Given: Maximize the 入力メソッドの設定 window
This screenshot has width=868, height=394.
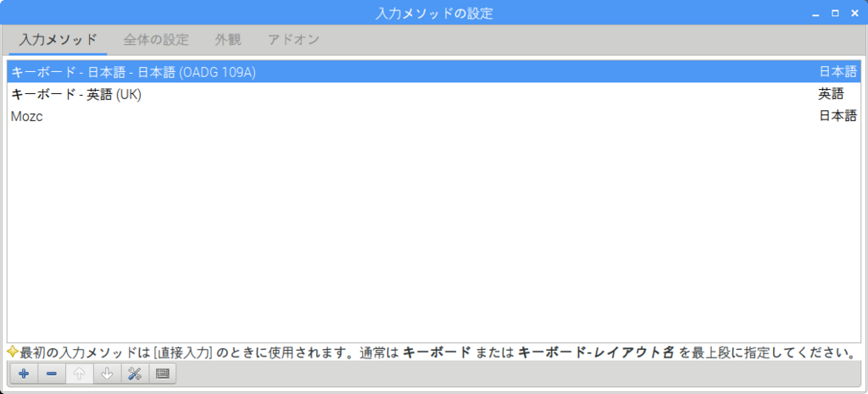Looking at the screenshot, I should click(835, 14).
